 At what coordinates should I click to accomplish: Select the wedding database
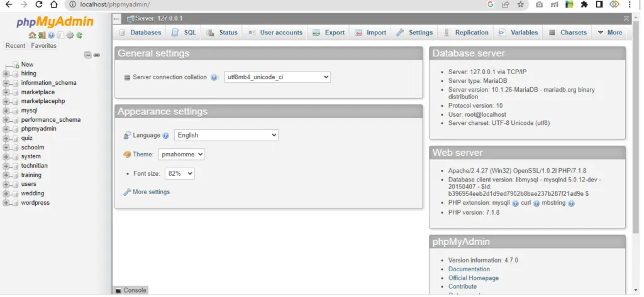pyautogui.click(x=33, y=193)
